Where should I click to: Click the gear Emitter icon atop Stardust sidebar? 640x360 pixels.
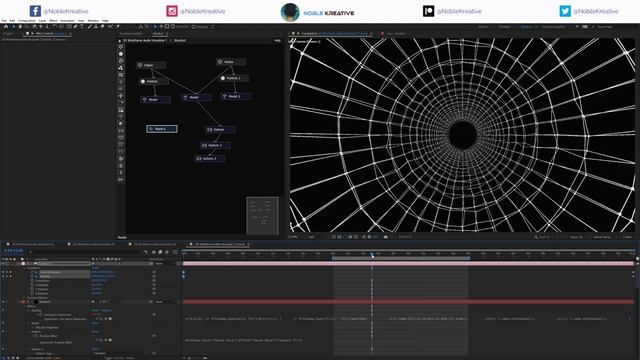coord(121,47)
